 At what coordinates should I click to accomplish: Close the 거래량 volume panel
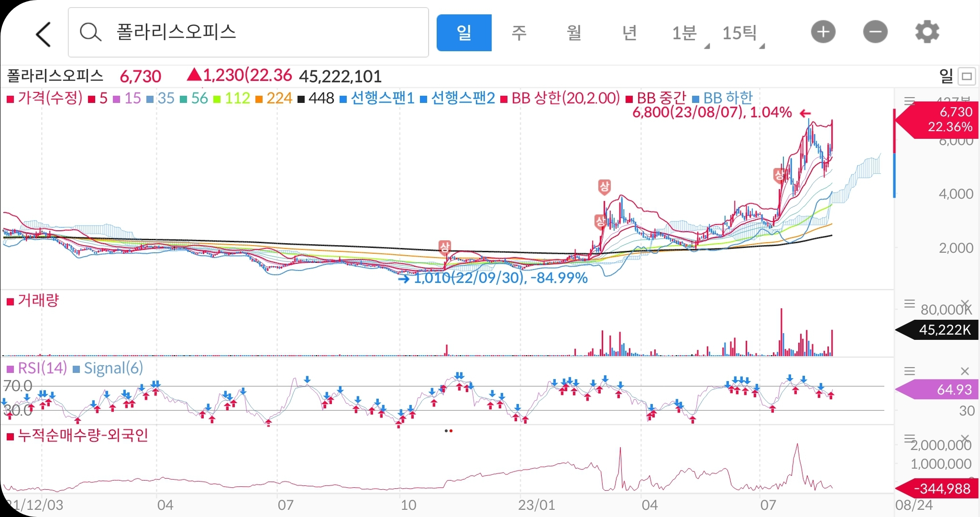pos(965,303)
